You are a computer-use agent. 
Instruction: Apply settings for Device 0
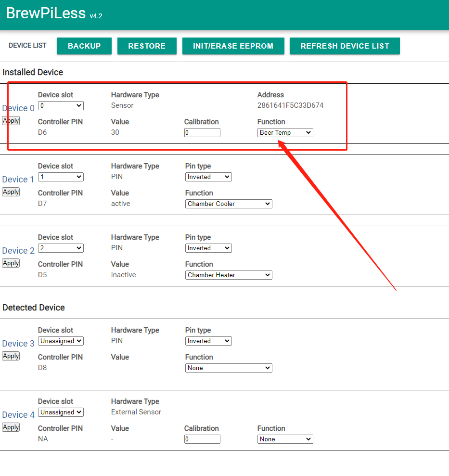click(11, 120)
